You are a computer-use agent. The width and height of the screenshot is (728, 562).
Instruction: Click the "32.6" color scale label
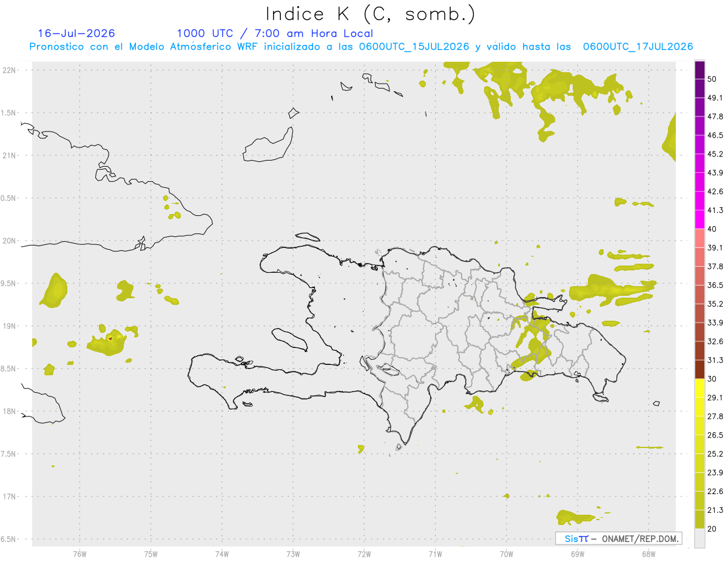coord(715,341)
